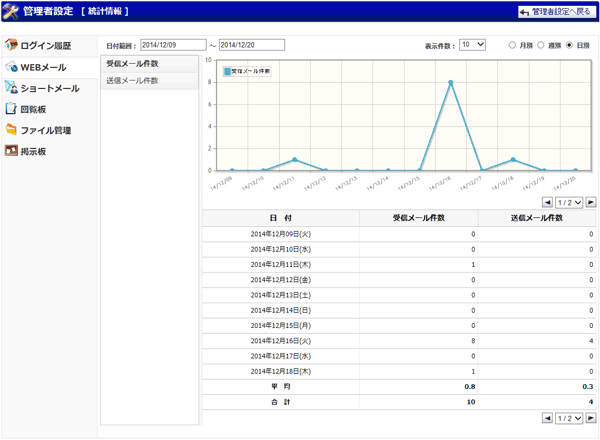Open the ログイン履歴 sidebar icon
The width and height of the screenshot is (600, 440).
pos(11,45)
